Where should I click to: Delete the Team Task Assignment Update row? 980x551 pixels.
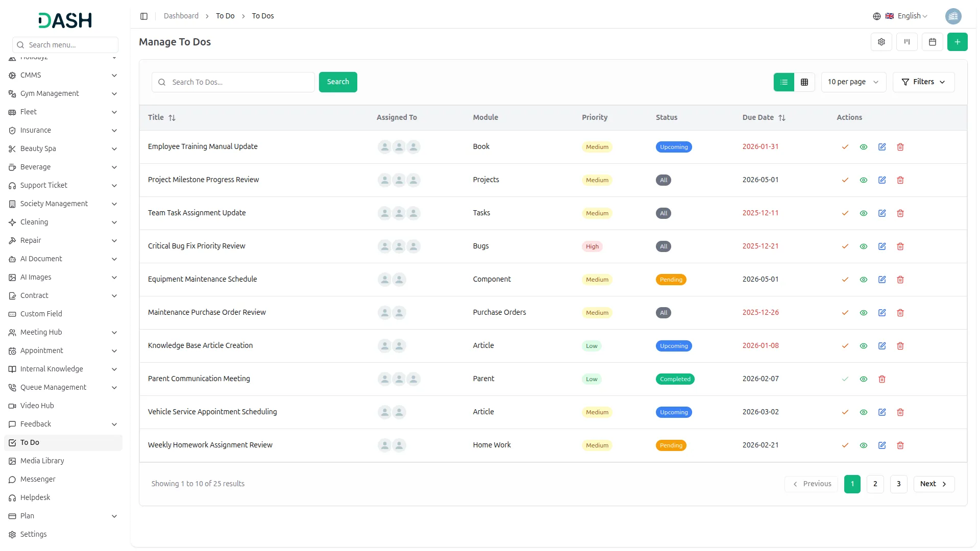pyautogui.click(x=900, y=213)
